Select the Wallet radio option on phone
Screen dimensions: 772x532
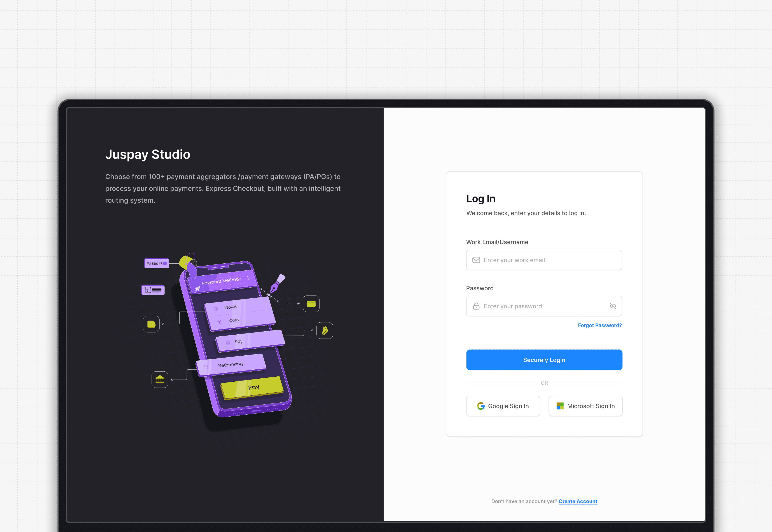click(x=216, y=309)
